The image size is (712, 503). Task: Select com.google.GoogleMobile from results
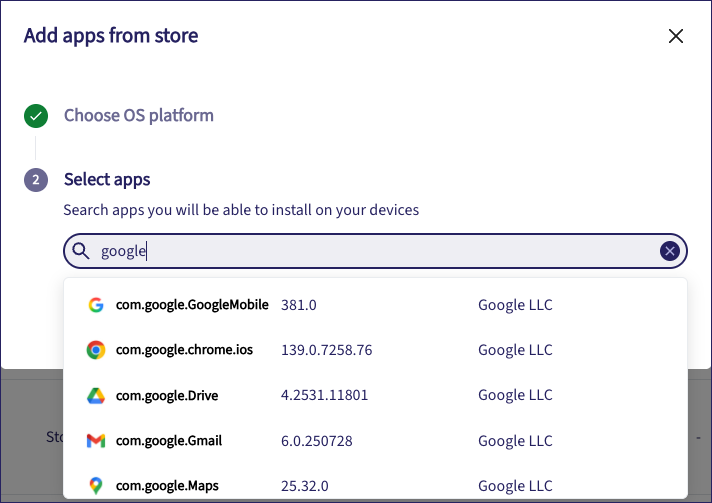point(192,305)
